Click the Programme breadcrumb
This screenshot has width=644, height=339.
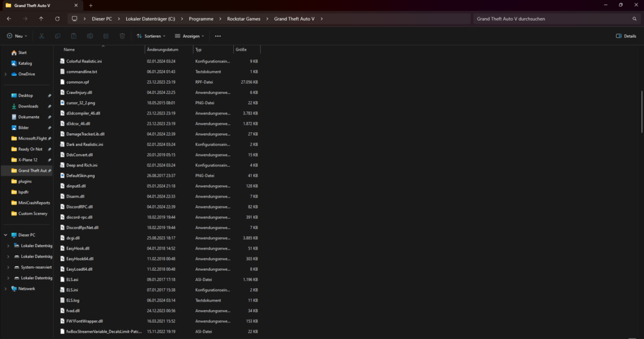pos(201,19)
